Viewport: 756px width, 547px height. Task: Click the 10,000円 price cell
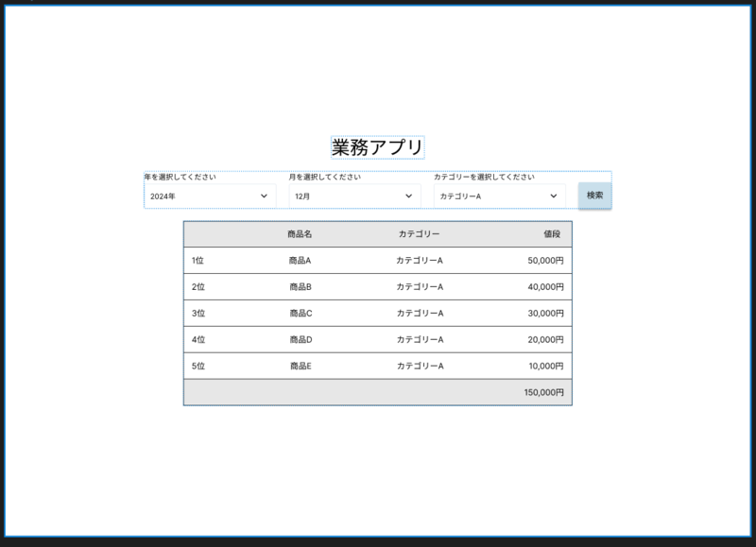[546, 367]
